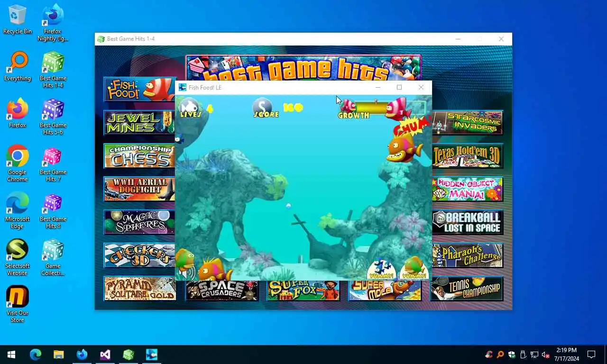Open the Safely Remove Hardware tray icon

523,355
